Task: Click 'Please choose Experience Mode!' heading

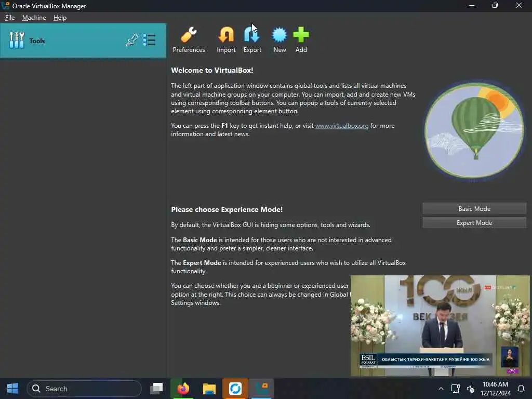Action: [227, 210]
